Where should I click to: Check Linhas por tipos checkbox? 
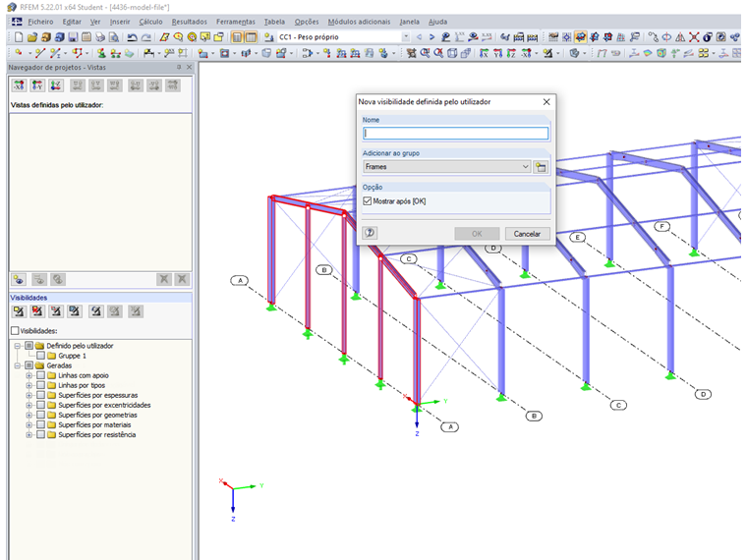tap(40, 385)
